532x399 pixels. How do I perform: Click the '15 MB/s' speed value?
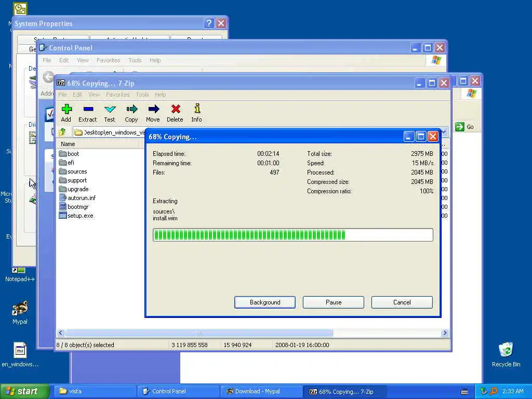tap(423, 163)
